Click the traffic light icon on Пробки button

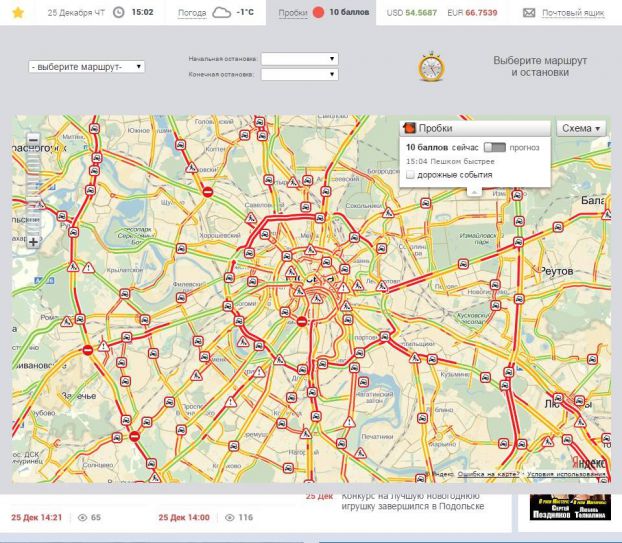click(x=409, y=128)
